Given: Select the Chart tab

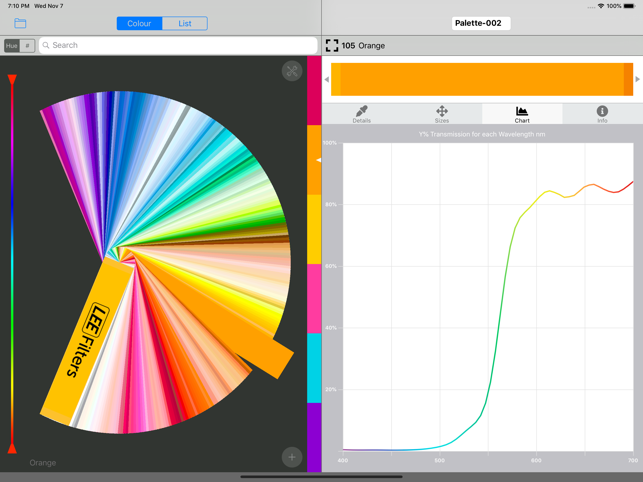Looking at the screenshot, I should pos(521,114).
